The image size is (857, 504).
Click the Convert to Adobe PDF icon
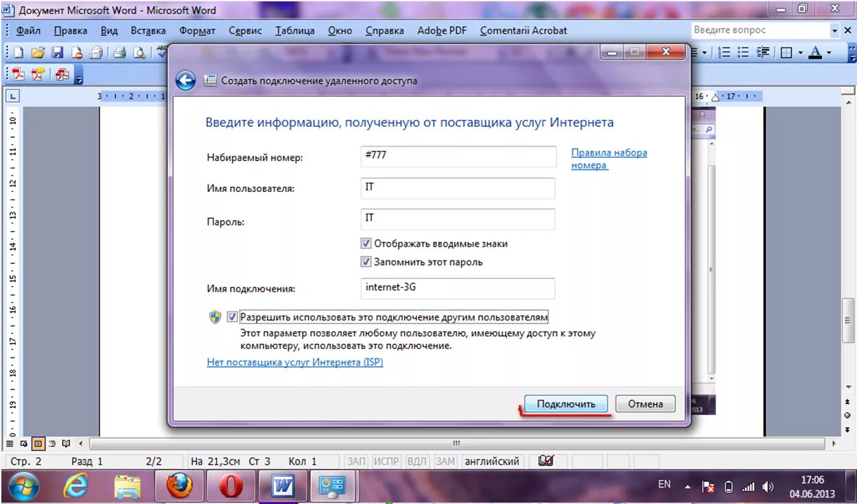tap(19, 75)
